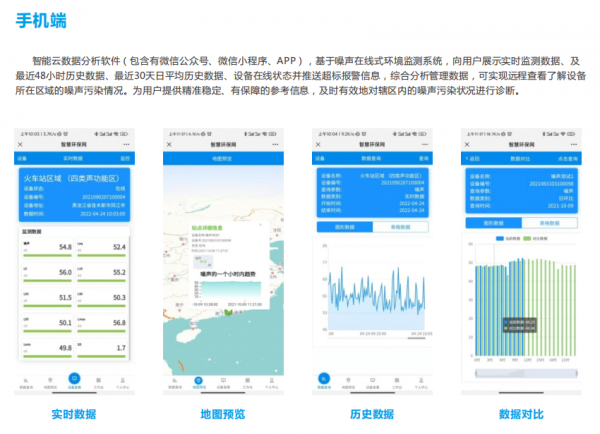
Task: Tap highlighted 设备查看 icon in the 实时数据 phone's bottom bar
Action: (75, 379)
